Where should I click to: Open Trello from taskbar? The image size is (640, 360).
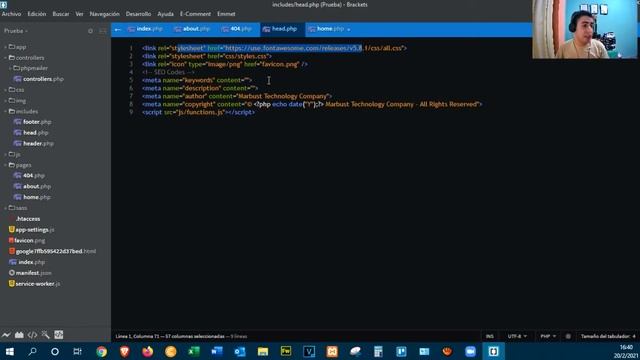click(x=401, y=351)
